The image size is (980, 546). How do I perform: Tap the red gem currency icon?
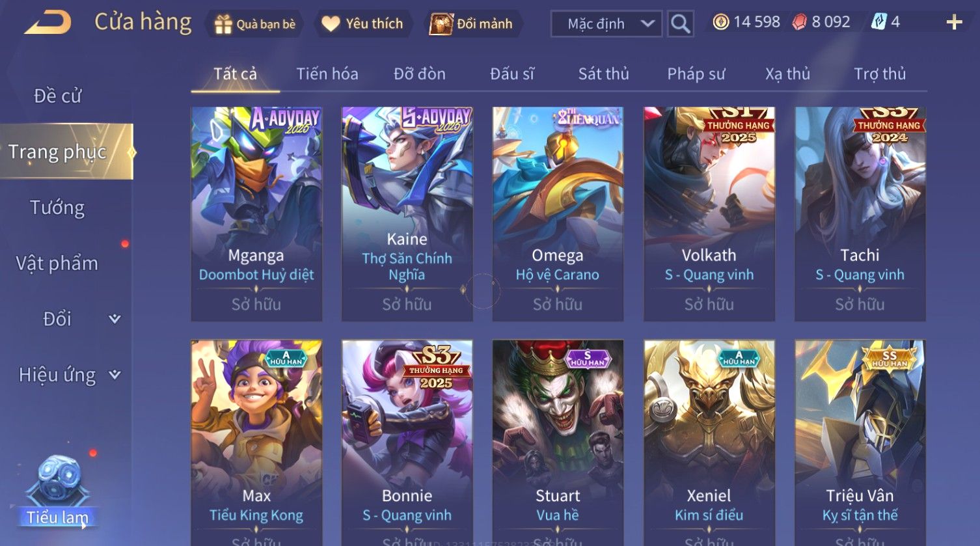799,23
